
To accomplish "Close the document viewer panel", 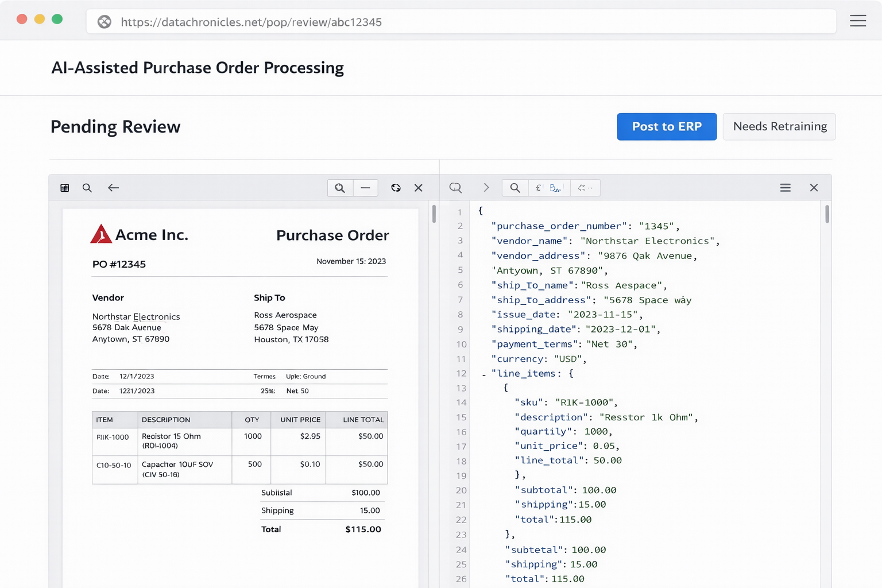I will [419, 188].
